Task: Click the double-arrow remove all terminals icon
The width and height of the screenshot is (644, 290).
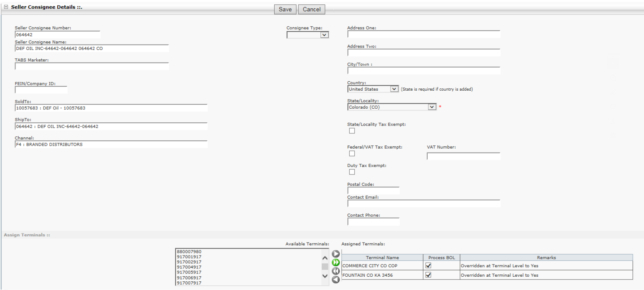Action: coord(335,271)
